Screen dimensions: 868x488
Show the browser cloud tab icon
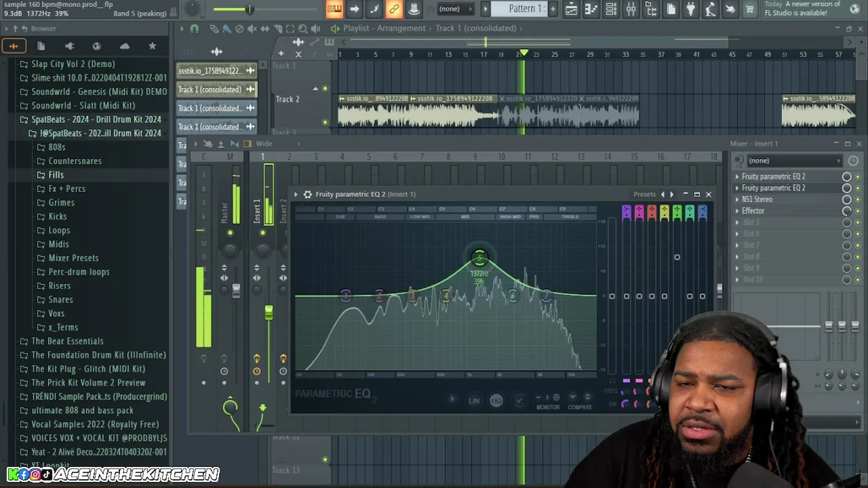(x=124, y=46)
